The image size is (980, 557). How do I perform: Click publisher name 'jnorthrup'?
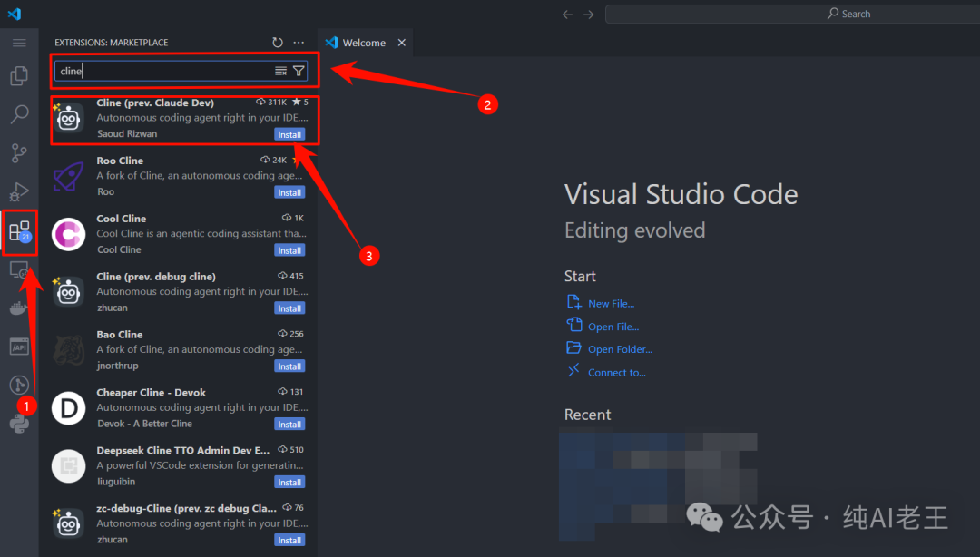click(x=117, y=366)
